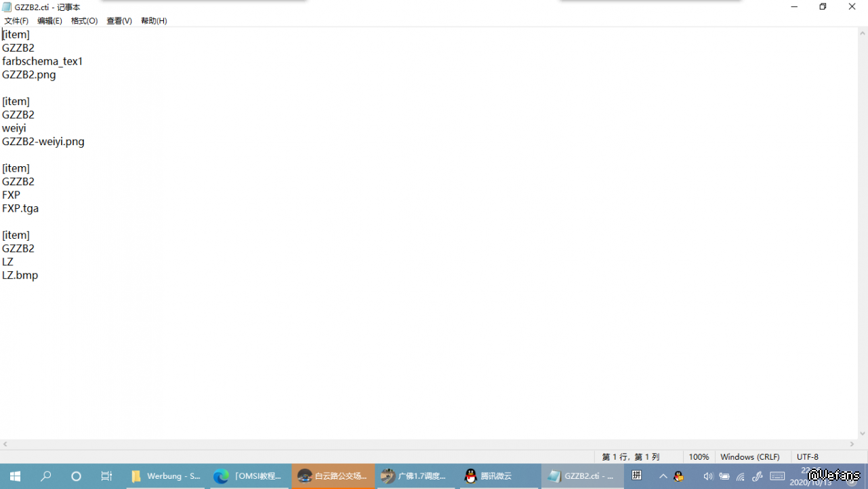The height and width of the screenshot is (489, 868).
Task: Open the 格式(O) menu
Action: click(84, 21)
